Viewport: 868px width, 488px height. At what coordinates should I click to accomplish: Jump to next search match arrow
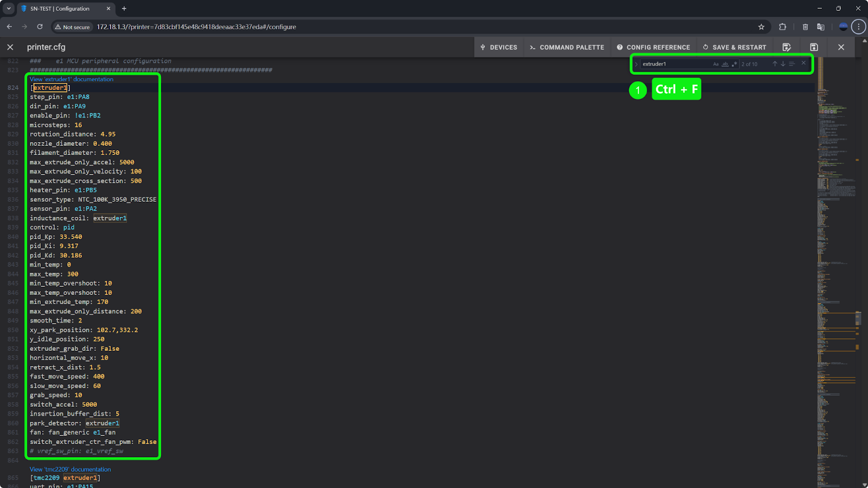(783, 64)
